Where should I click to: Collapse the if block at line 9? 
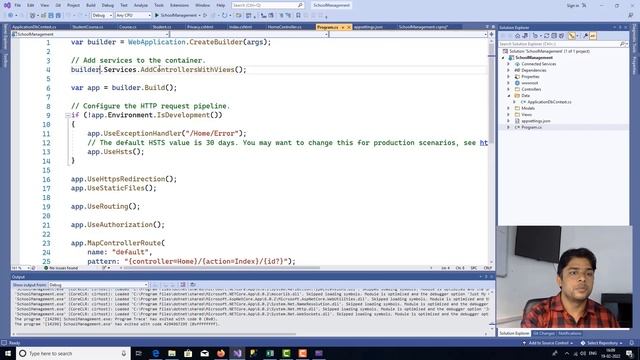tap(68, 116)
